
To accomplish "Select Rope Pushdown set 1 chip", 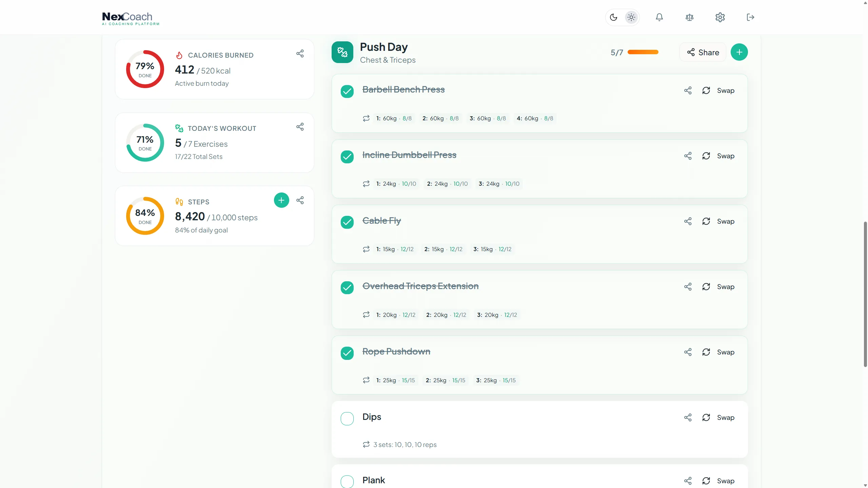I will coord(395,380).
